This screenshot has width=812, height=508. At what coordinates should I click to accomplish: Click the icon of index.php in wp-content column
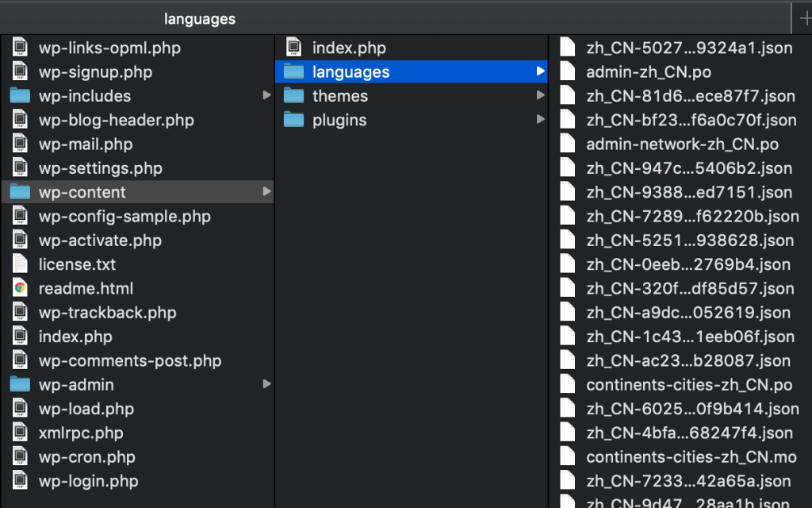293,47
